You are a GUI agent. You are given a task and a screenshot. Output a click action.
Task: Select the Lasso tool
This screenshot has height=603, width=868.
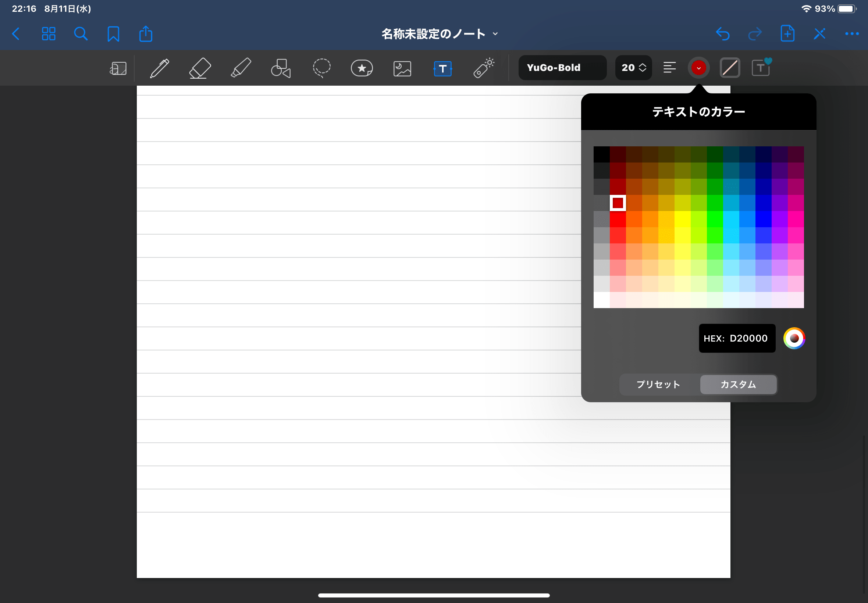pyautogui.click(x=321, y=68)
